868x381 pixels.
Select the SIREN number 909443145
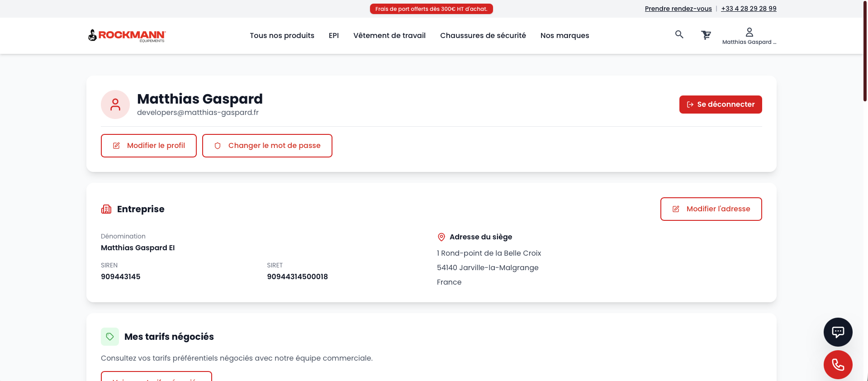tap(121, 276)
